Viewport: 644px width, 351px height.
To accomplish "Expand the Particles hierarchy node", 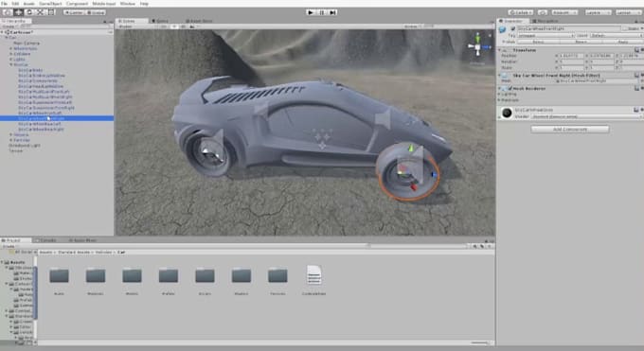I will 11,140.
